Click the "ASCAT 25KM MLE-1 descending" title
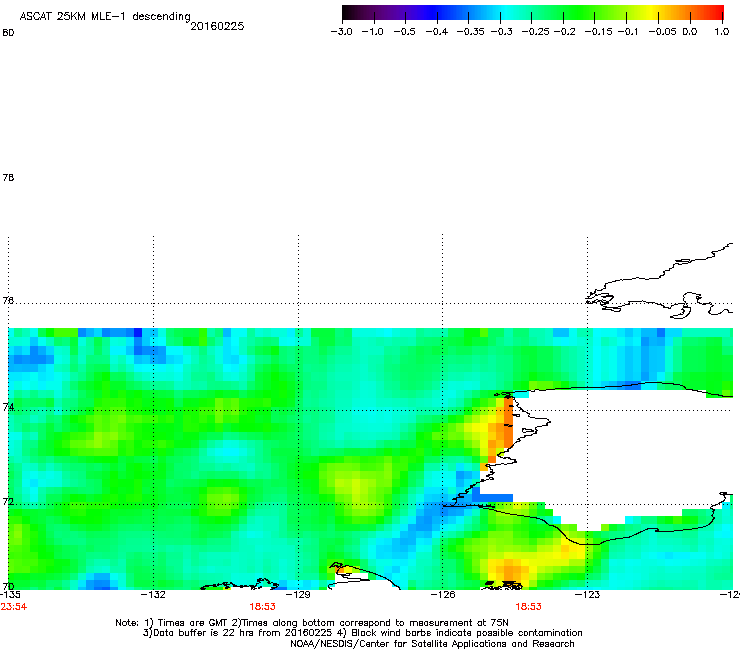This screenshot has width=740, height=650. (x=105, y=17)
